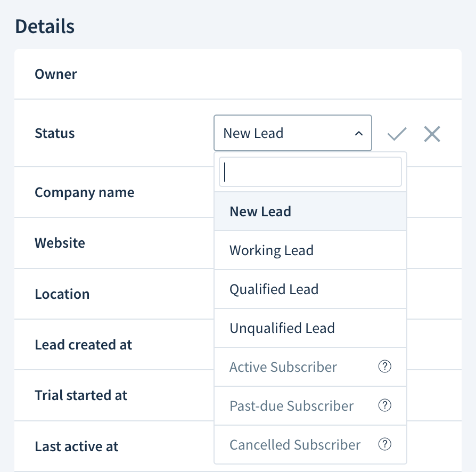
Task: Collapse the Status dropdown via chevron arrow
Action: coord(359,133)
